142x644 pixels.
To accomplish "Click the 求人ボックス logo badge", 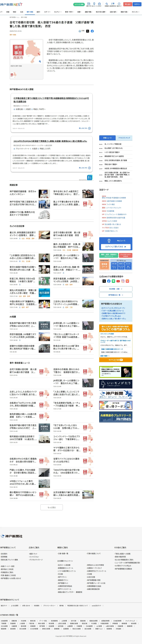I will pos(90,177).
